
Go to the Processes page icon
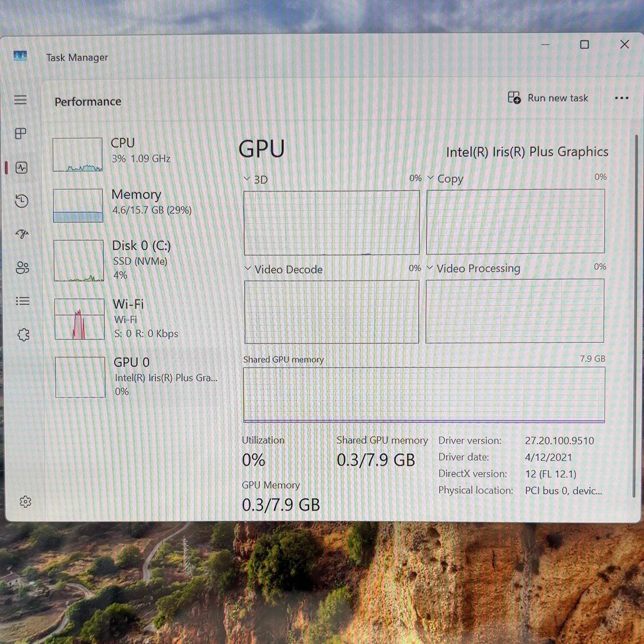[21, 134]
